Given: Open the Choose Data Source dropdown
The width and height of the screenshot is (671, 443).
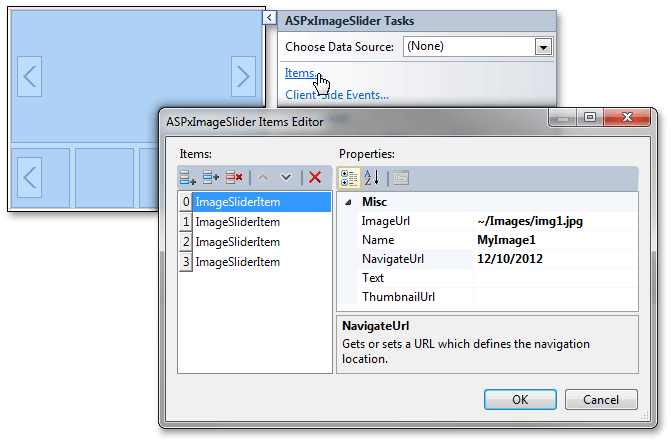Looking at the screenshot, I should (x=543, y=47).
